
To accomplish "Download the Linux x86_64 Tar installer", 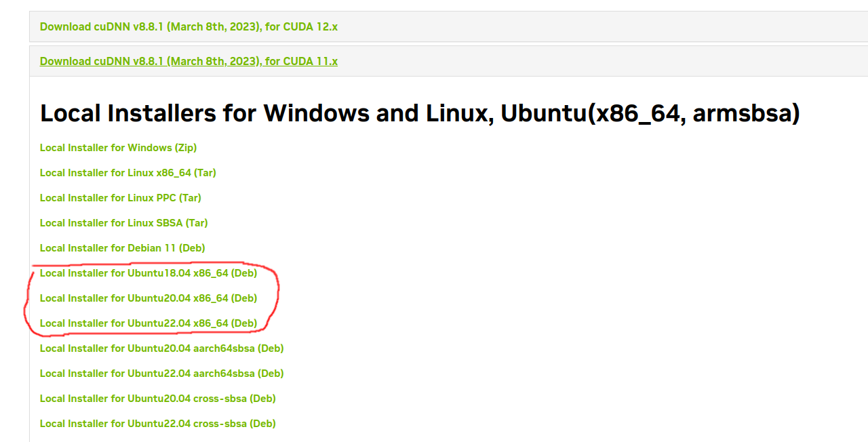I will [x=127, y=172].
